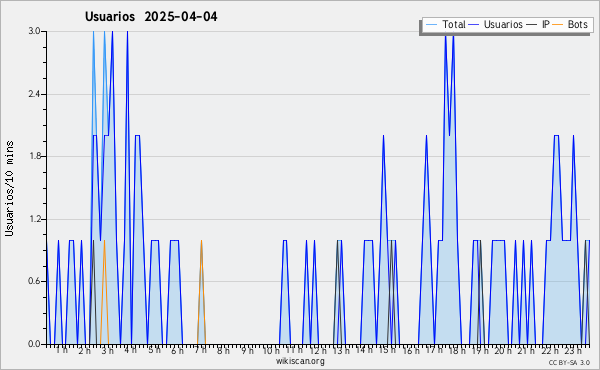This screenshot has width=600, height=370.
Task: Click the chart title 'Usuarios 2025-04-04'
Action: click(151, 17)
